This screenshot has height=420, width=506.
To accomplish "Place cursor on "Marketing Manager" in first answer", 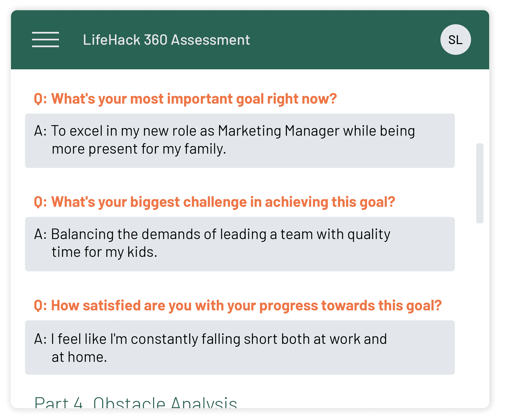I will (278, 131).
